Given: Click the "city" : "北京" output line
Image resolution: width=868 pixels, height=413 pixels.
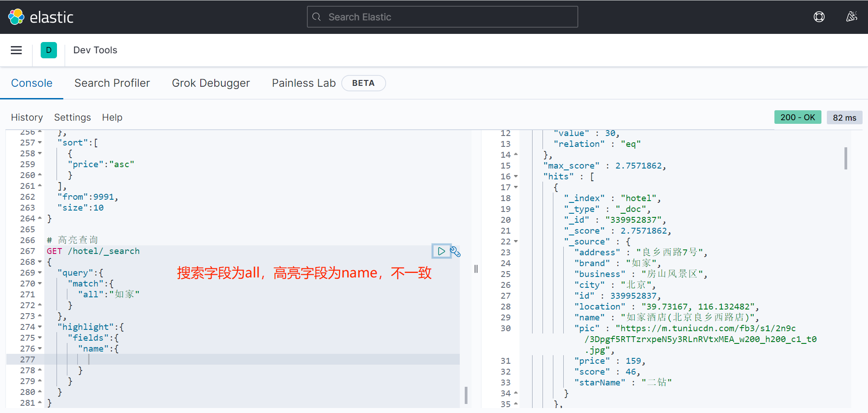Looking at the screenshot, I should [x=615, y=285].
